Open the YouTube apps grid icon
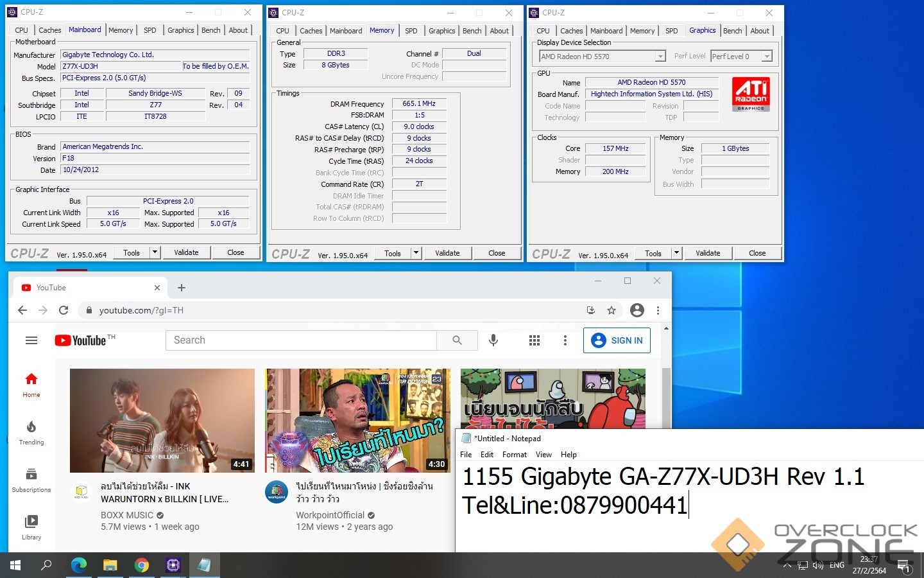 534,340
